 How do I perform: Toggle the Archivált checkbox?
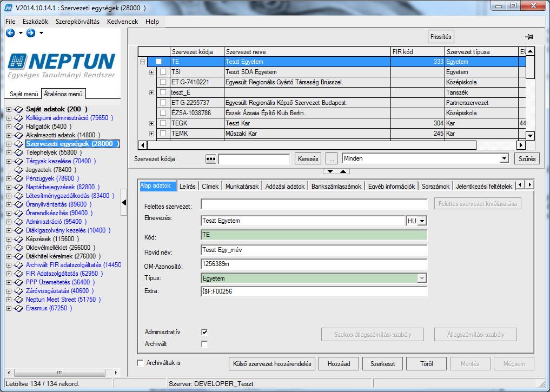(x=204, y=344)
